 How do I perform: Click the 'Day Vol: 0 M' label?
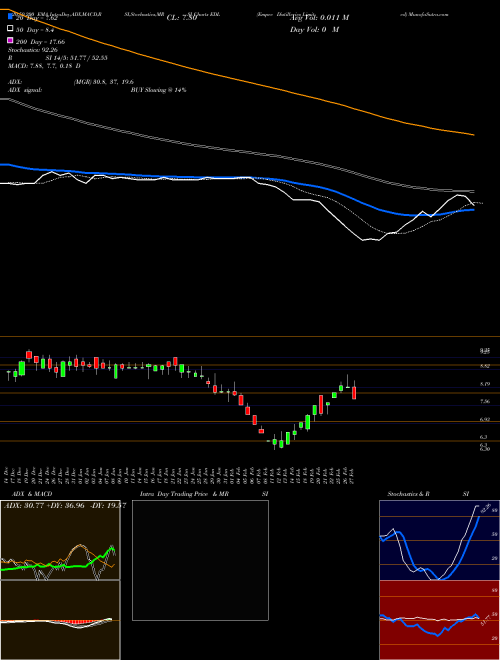(x=314, y=30)
